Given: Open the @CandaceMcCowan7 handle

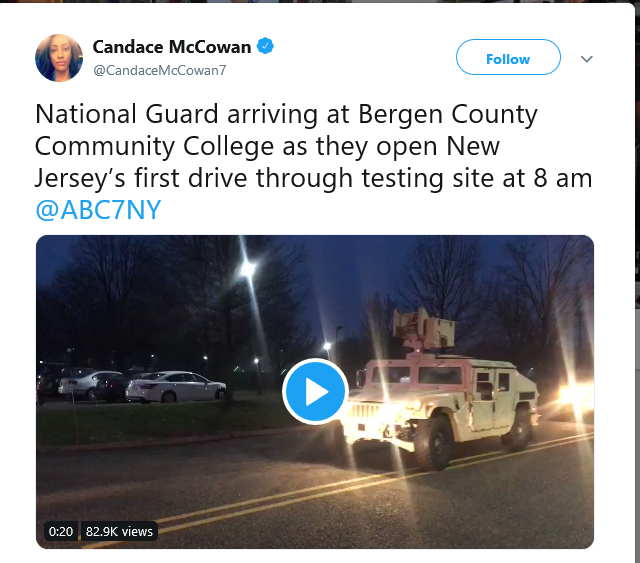Looking at the screenshot, I should [160, 71].
